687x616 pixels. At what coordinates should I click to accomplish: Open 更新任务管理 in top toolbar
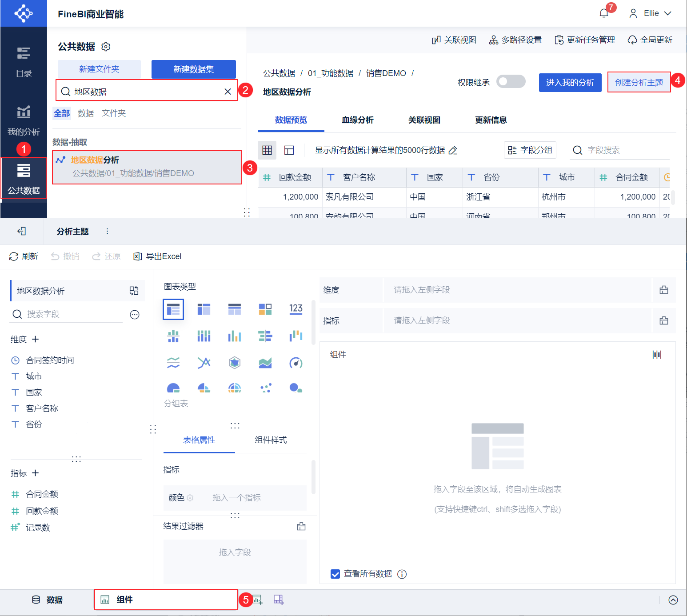point(585,40)
